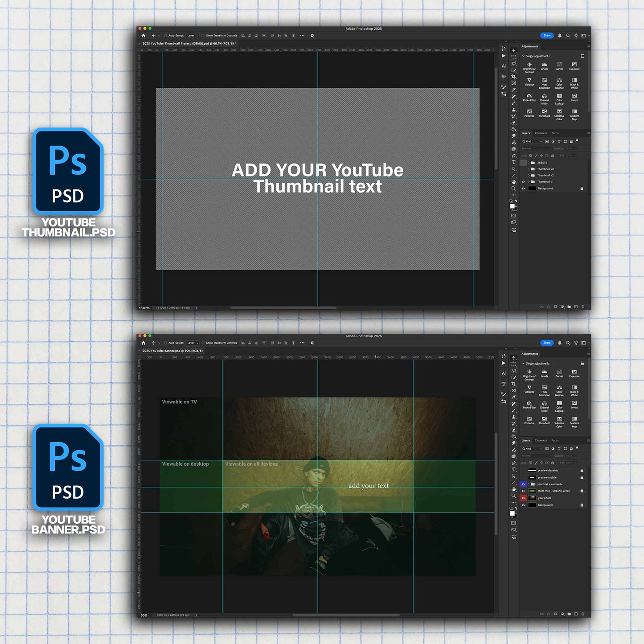Open the Brightness/Contrast adjustment
Screen dimensions: 644x644
click(x=529, y=64)
